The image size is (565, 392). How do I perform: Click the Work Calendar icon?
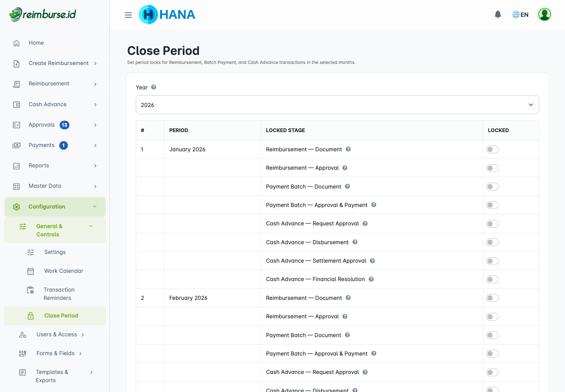[31, 271]
